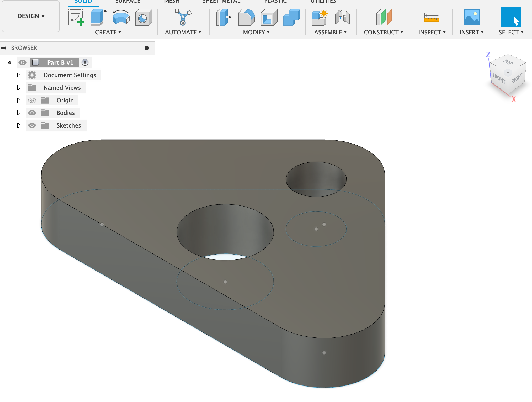This screenshot has width=532, height=402.
Task: Select the Revolve tool
Action: point(121,17)
